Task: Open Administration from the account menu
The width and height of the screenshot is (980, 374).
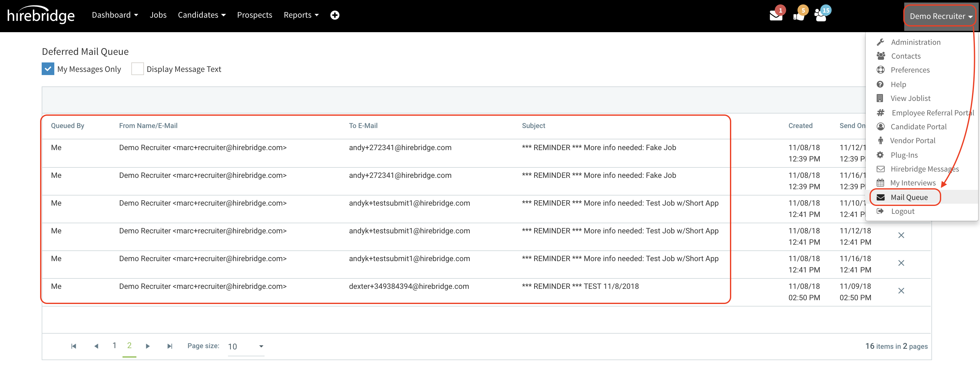Action: 915,42
